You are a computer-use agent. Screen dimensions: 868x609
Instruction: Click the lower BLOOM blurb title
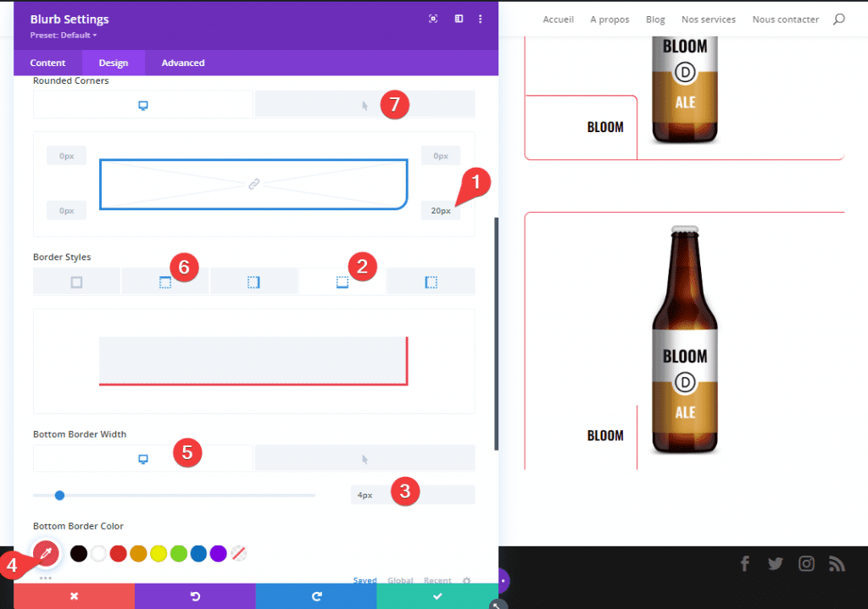pyautogui.click(x=605, y=436)
